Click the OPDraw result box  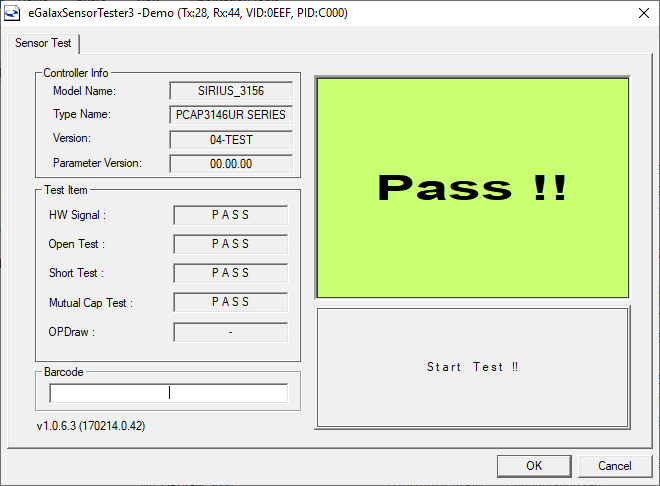click(x=230, y=332)
